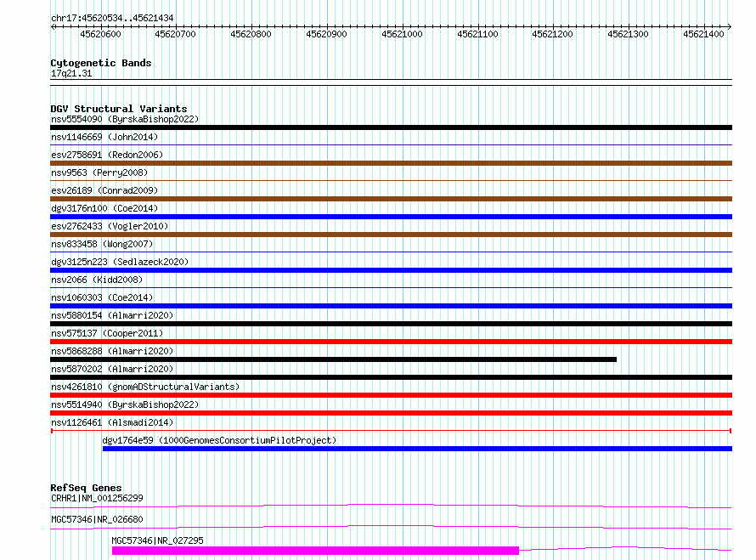
Task: Open the nsv1146669 (John2014) variant label
Action: [x=104, y=137]
